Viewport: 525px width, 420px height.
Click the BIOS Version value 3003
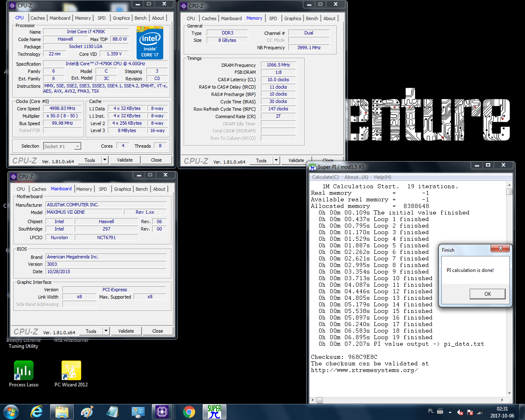(x=106, y=264)
